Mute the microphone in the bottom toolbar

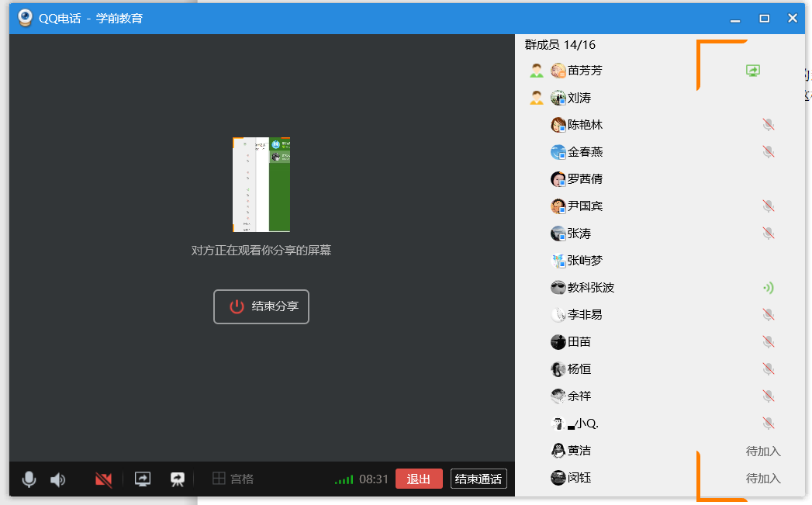click(29, 479)
